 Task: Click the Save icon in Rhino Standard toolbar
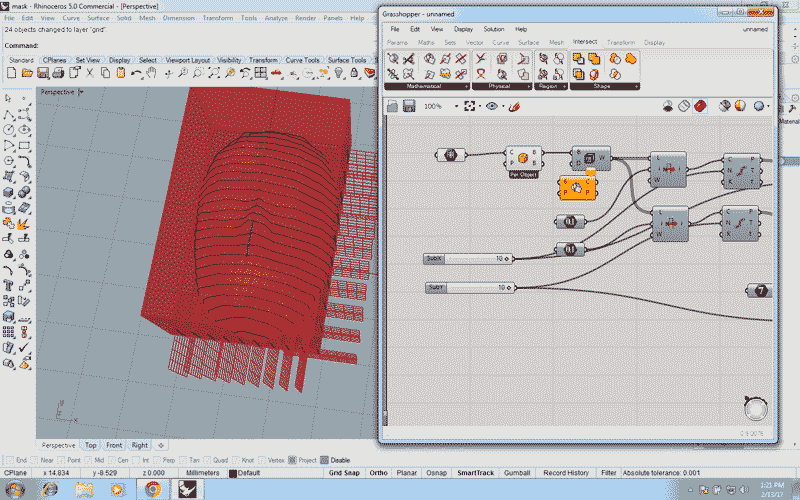coord(43,73)
